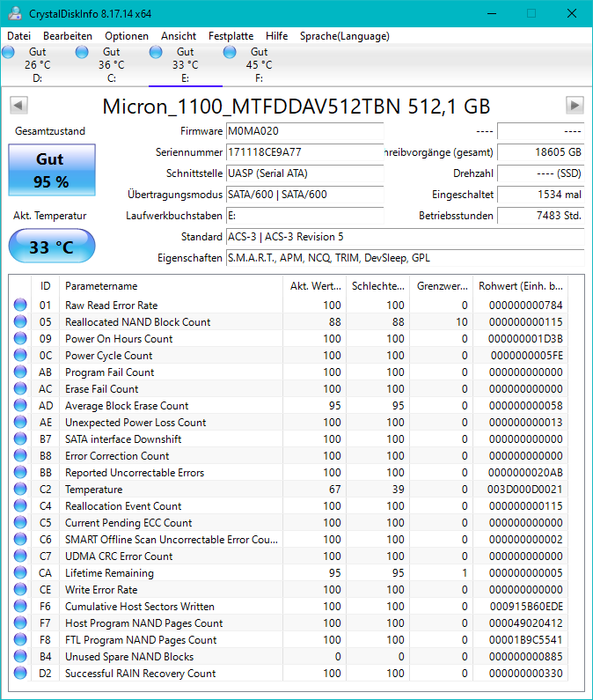This screenshot has height=700, width=593.
Task: Click Betriebsstunden value 7483 Std.
Action: point(541,216)
